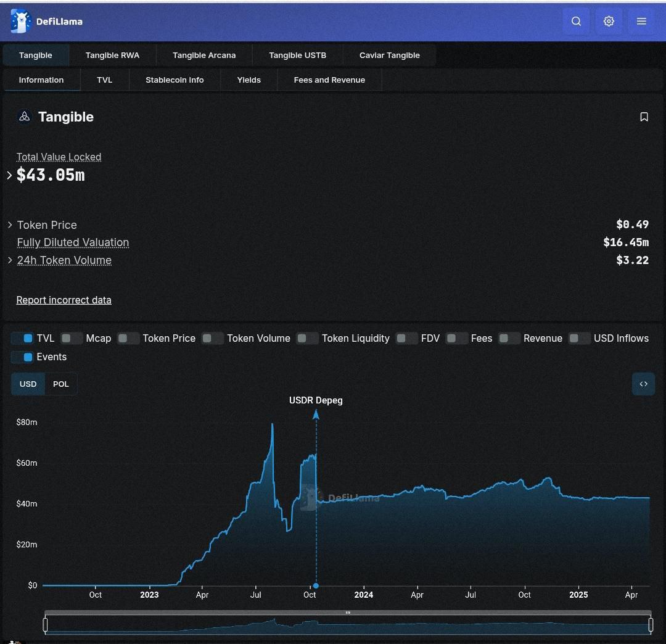Viewport: 666px width, 644px height.
Task: Open the Yields tab
Action: tap(249, 80)
